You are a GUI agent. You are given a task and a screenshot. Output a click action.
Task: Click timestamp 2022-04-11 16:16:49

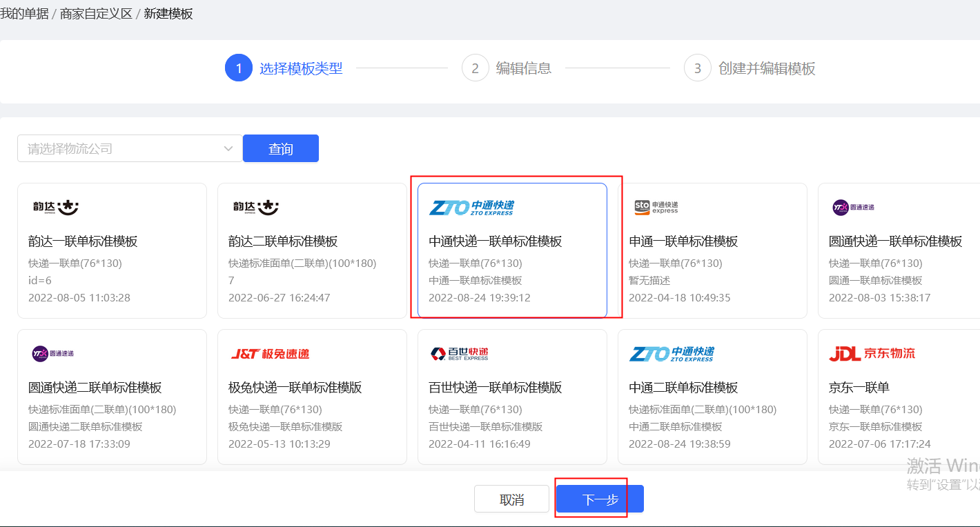point(480,444)
